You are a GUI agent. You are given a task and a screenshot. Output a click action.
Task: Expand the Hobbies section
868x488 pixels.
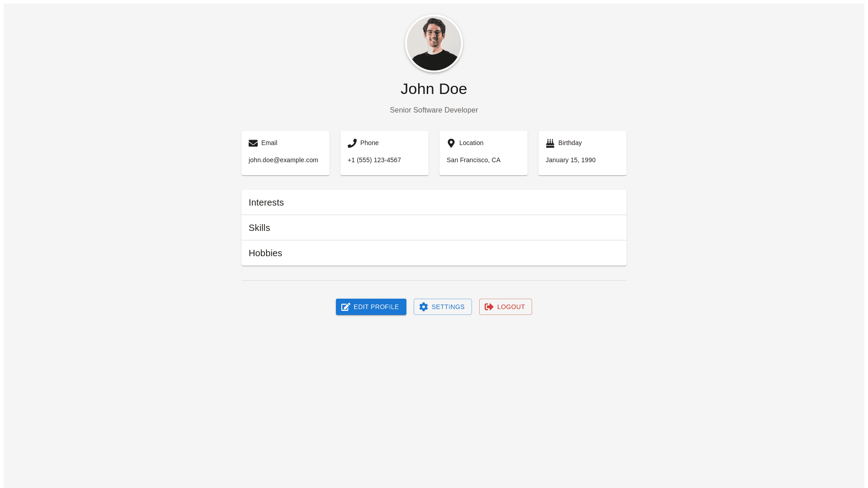point(434,253)
